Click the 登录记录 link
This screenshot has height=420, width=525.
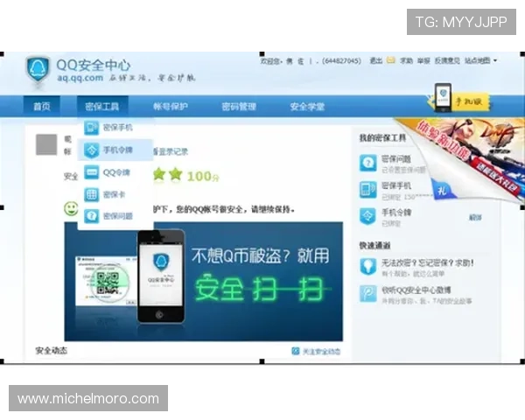pos(173,151)
